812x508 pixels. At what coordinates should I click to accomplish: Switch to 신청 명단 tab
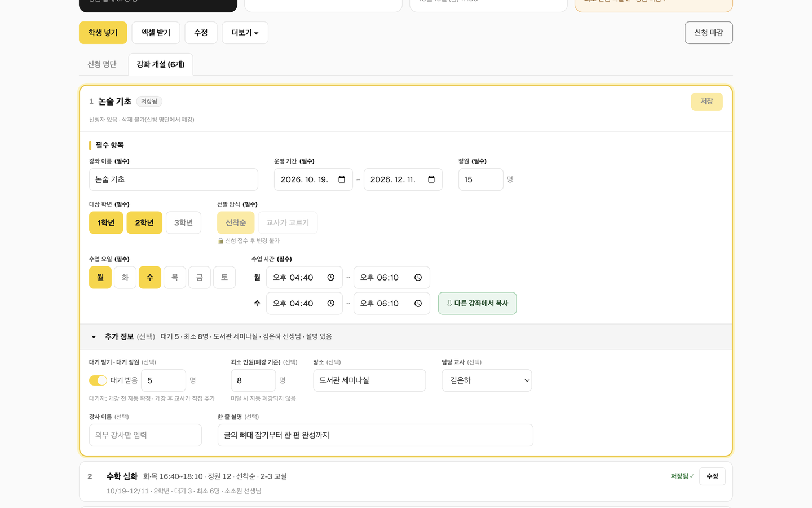pos(102,64)
